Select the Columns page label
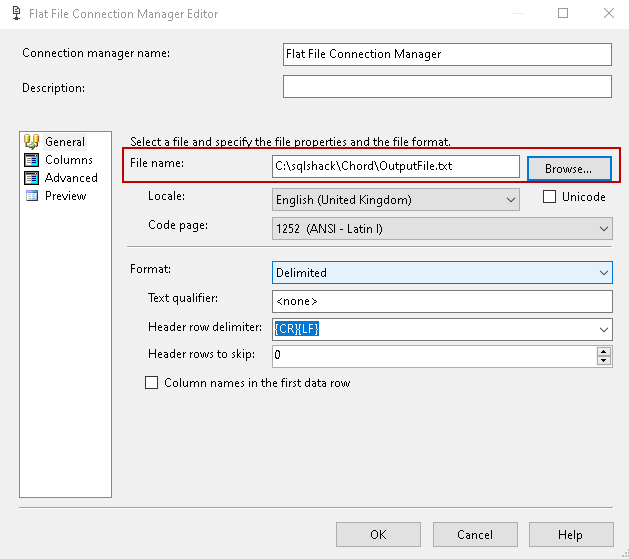The width and height of the screenshot is (629, 559). [69, 160]
